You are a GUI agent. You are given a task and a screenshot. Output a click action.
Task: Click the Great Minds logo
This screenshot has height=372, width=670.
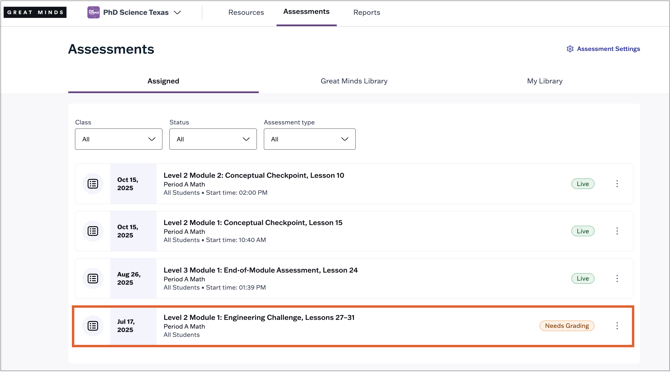35,12
